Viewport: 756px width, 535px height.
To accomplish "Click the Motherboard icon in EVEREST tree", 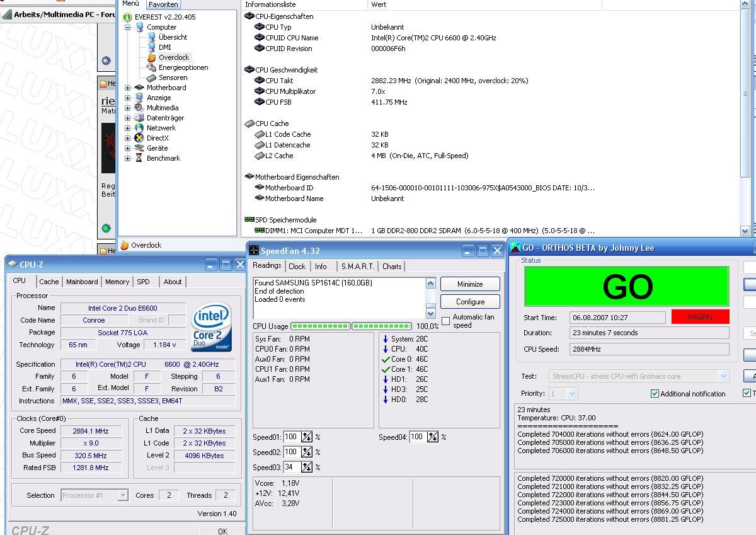I will 139,88.
